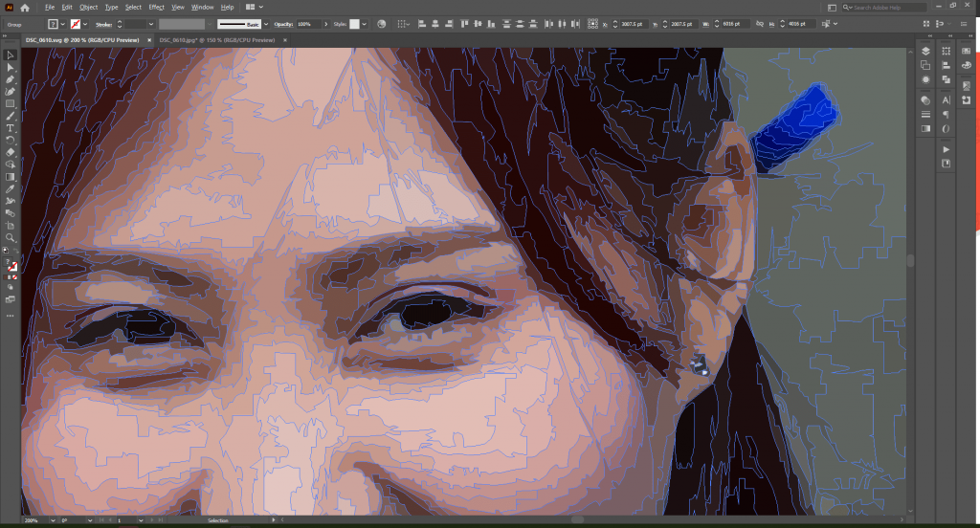Select the Rotate tool
This screenshot has height=528, width=980.
click(10, 140)
